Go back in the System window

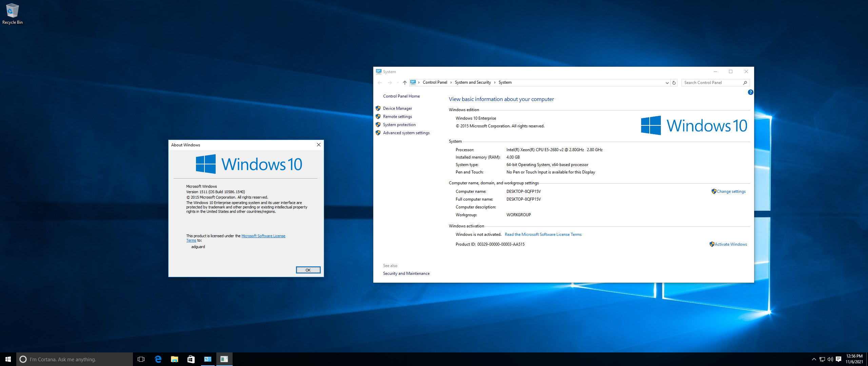point(380,83)
